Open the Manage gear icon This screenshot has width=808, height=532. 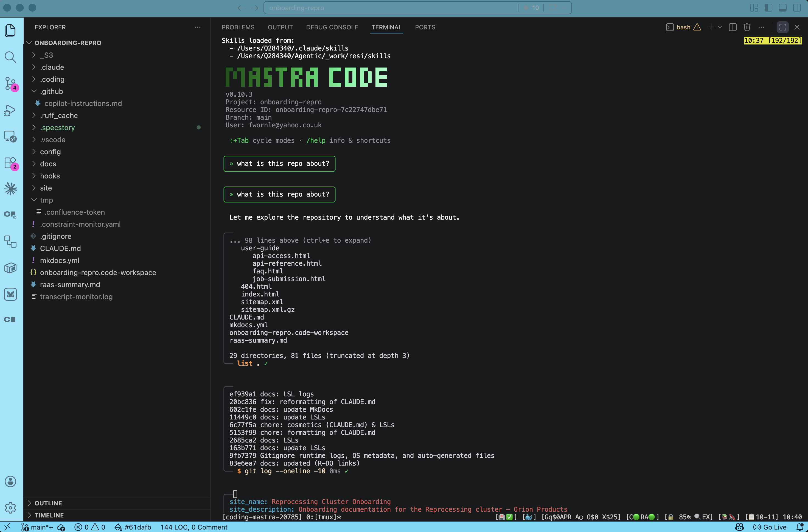coord(10,508)
